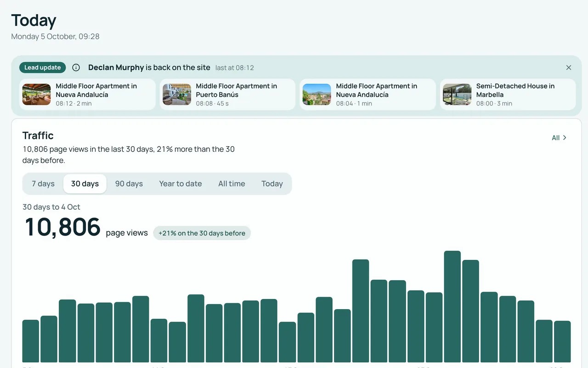Switch to All time traffic
Screen dimensions: 588x368
coord(232,184)
